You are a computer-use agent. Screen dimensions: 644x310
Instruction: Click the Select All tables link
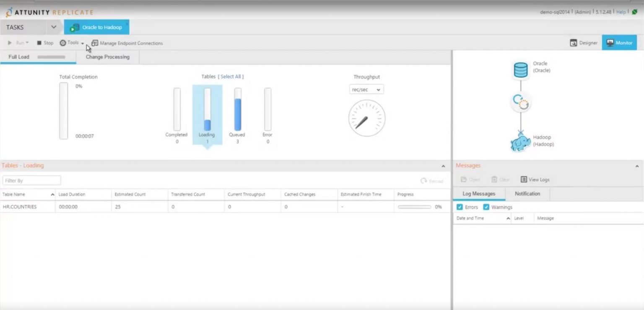tap(231, 76)
